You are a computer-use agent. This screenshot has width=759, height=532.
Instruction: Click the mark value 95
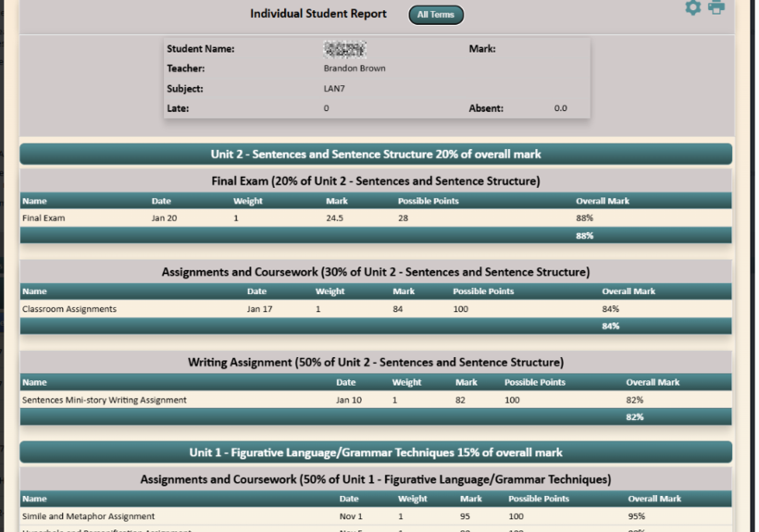[x=465, y=516]
